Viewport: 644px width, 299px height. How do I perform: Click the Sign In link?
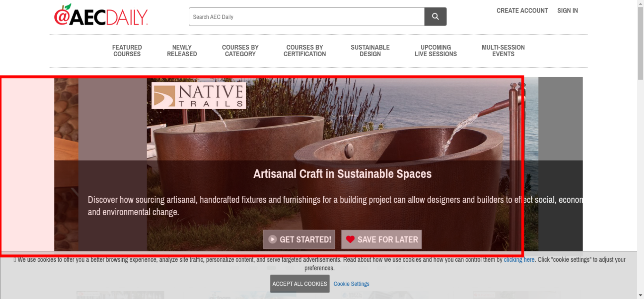(567, 11)
